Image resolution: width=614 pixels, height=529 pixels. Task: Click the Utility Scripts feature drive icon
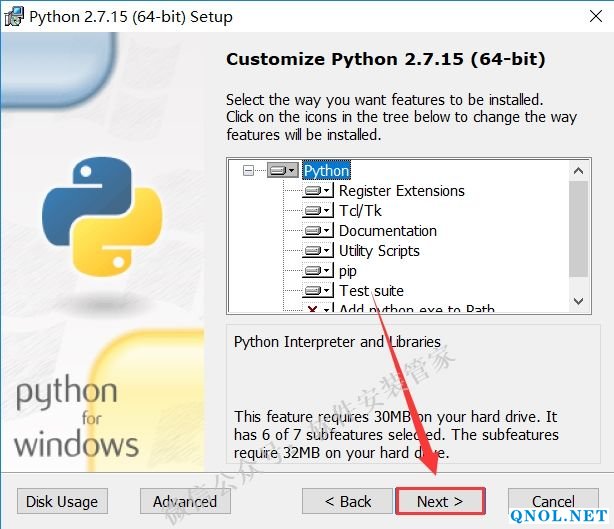pyautogui.click(x=318, y=251)
